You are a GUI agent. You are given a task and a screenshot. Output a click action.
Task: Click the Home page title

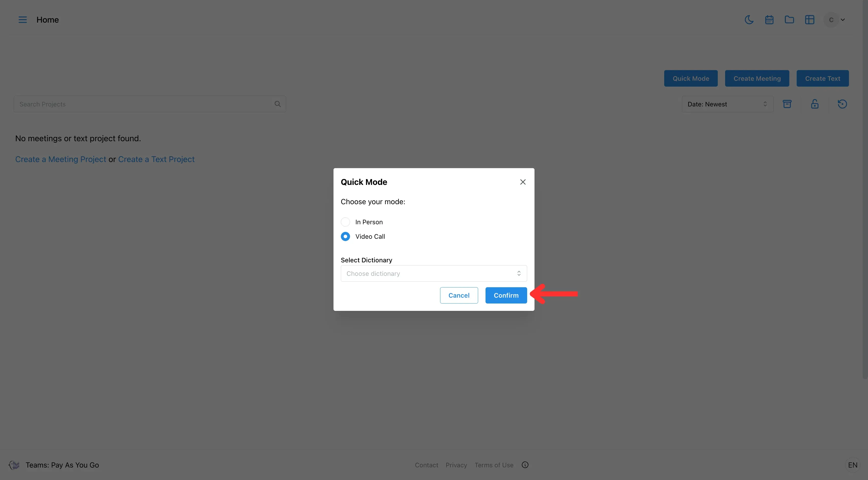47,20
